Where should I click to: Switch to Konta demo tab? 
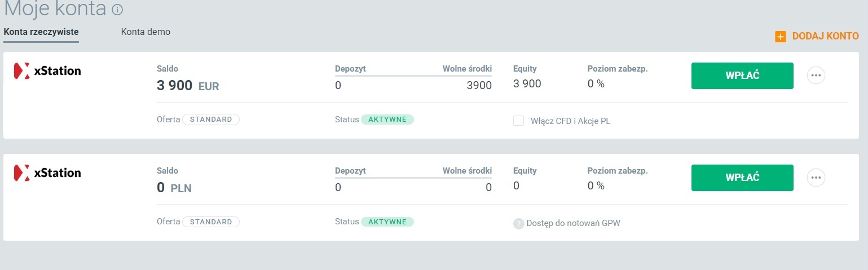coord(146,32)
